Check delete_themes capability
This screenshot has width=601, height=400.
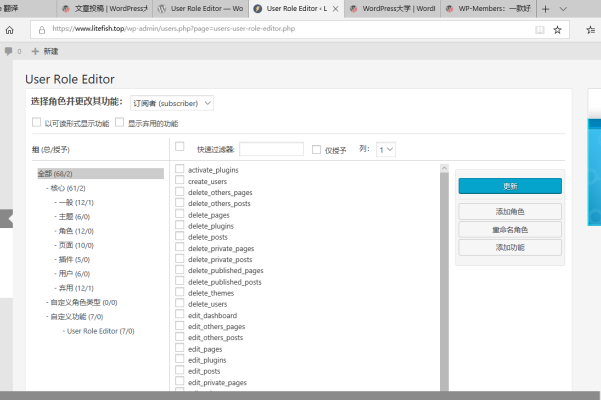coord(179,292)
